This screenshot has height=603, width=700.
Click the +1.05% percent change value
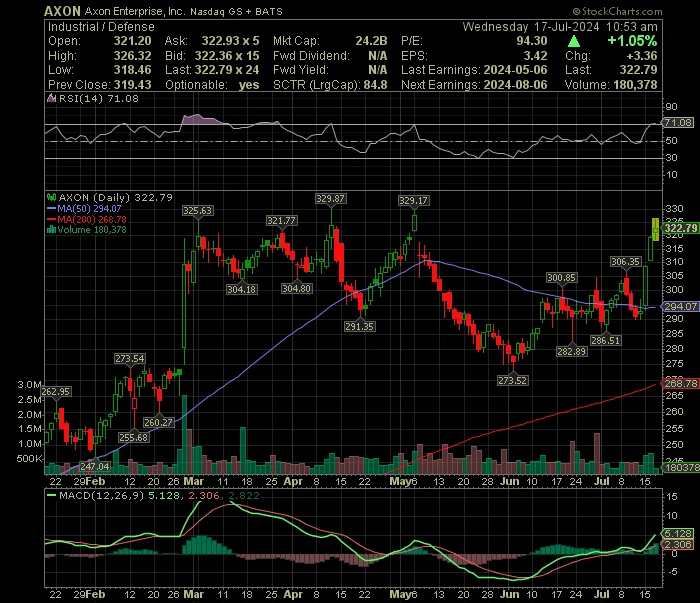pos(632,42)
